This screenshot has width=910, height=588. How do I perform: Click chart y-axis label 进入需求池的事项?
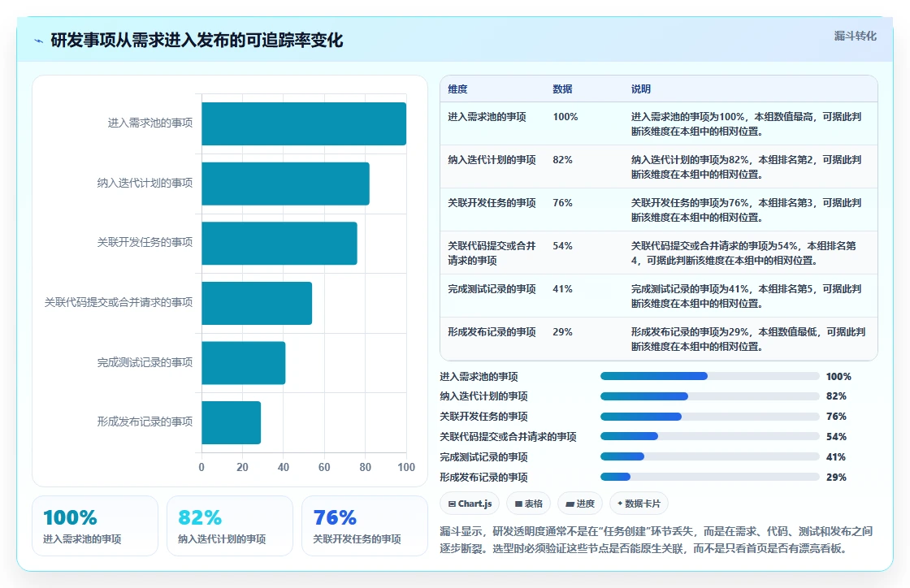click(x=150, y=123)
